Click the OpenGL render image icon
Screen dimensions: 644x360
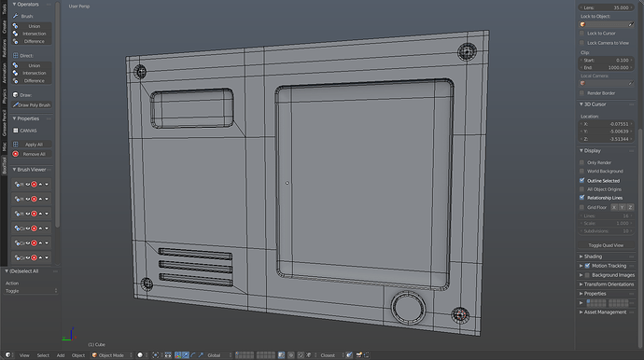pos(358,355)
